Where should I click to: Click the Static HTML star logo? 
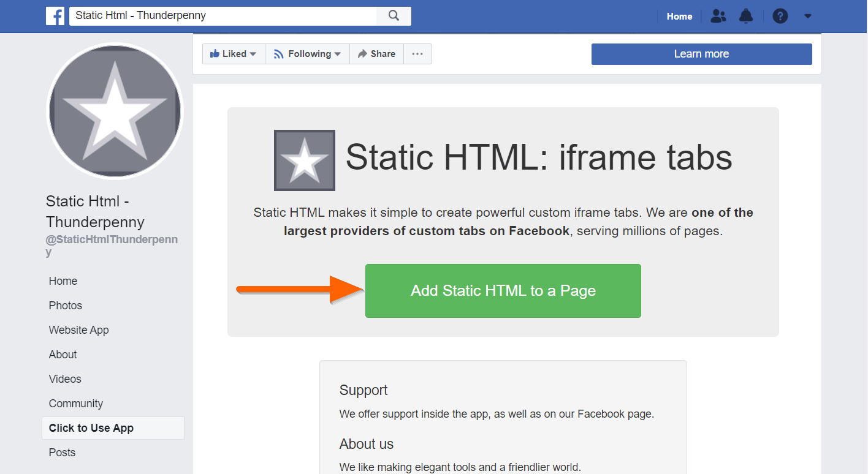click(305, 160)
